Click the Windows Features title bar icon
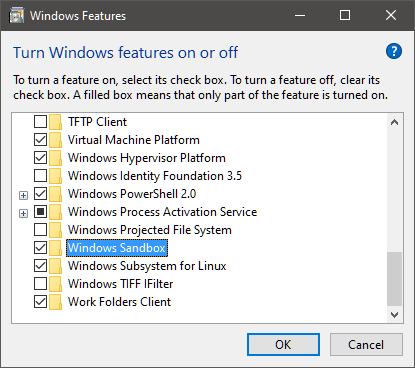 tap(17, 16)
